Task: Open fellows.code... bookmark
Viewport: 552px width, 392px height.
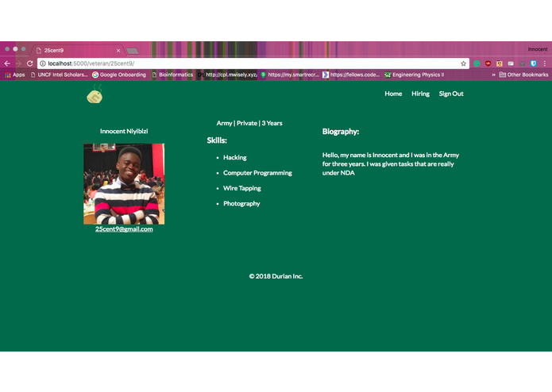Action: click(x=351, y=75)
